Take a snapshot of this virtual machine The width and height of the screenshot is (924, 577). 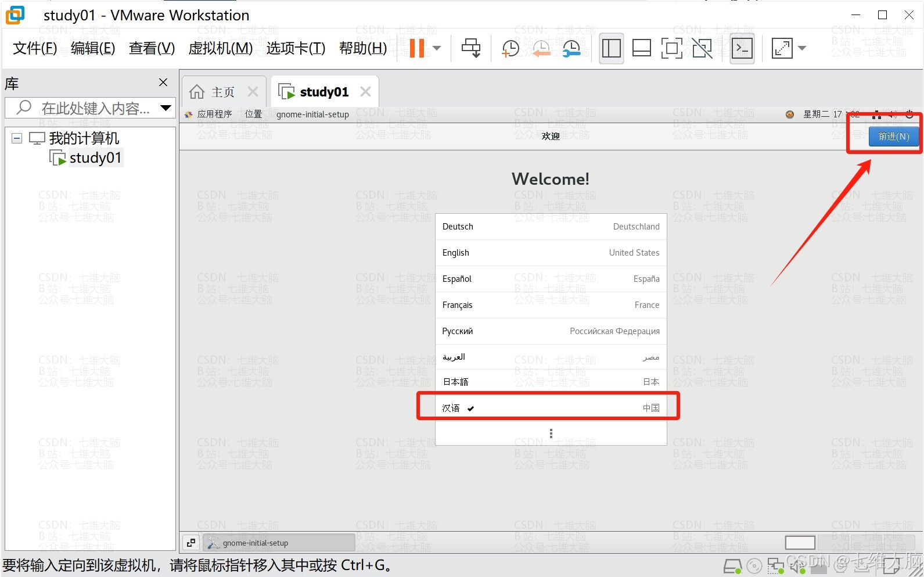click(510, 48)
